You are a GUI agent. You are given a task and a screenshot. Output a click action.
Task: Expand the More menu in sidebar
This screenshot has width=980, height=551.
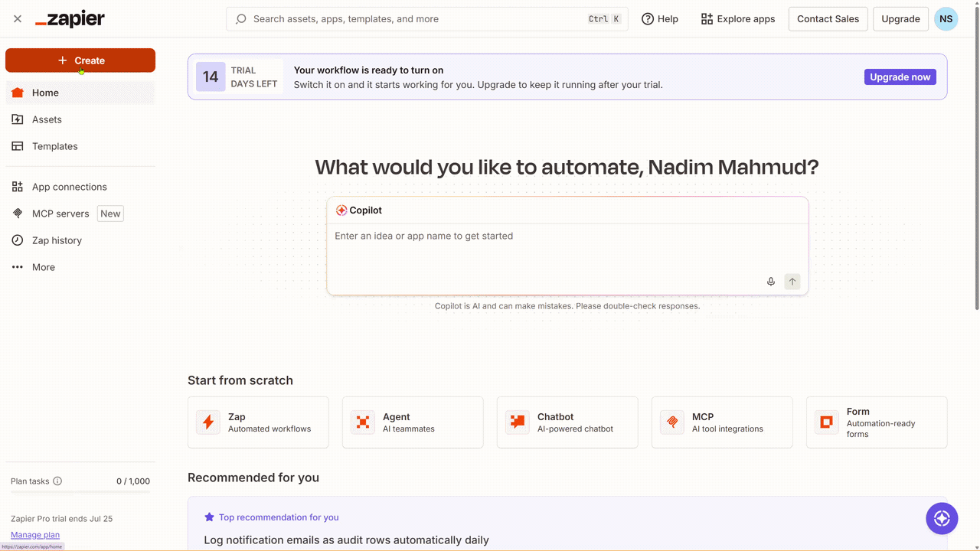pyautogui.click(x=80, y=267)
